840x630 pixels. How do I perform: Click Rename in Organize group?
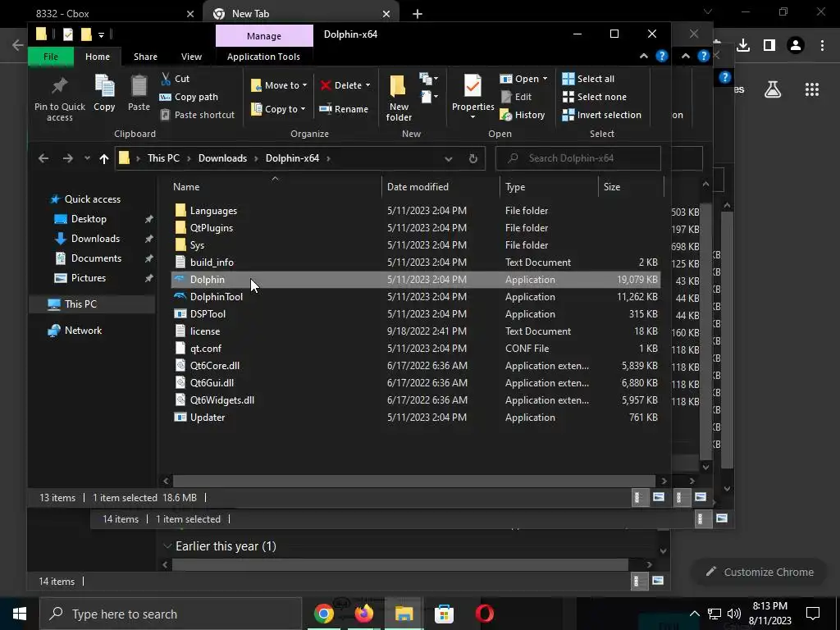tap(344, 109)
